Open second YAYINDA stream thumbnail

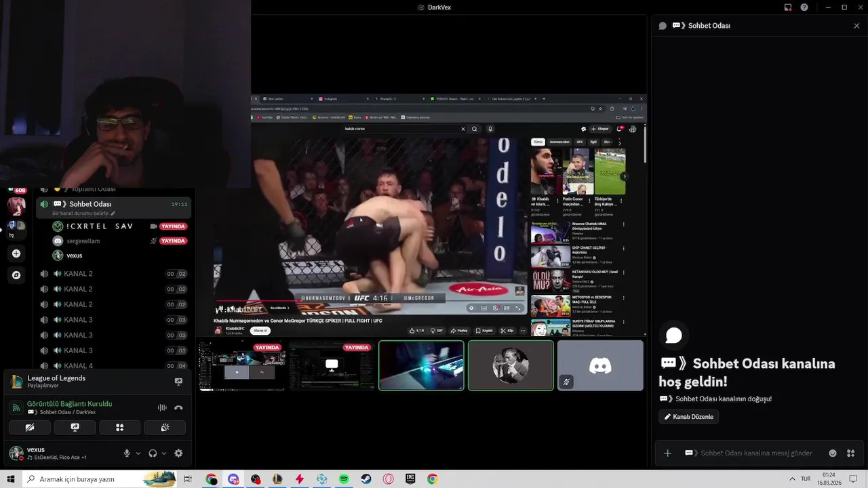click(332, 365)
